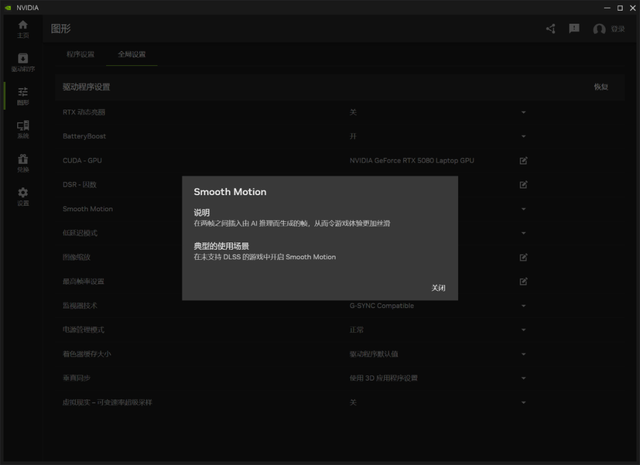This screenshot has width=640, height=465.
Task: Close the Smooth Motion dialog with 关闭
Action: coord(438,288)
